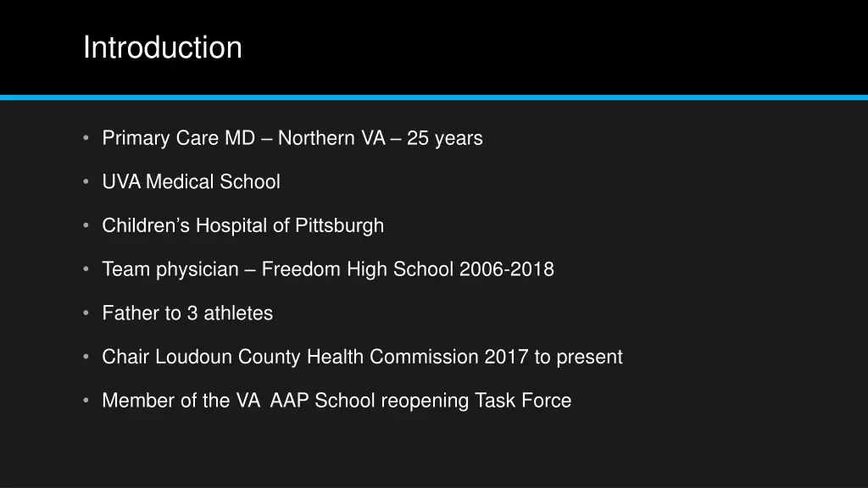The height and width of the screenshot is (488, 868).
Task: Click the acronym AAP in last bullet
Action: [x=289, y=401]
